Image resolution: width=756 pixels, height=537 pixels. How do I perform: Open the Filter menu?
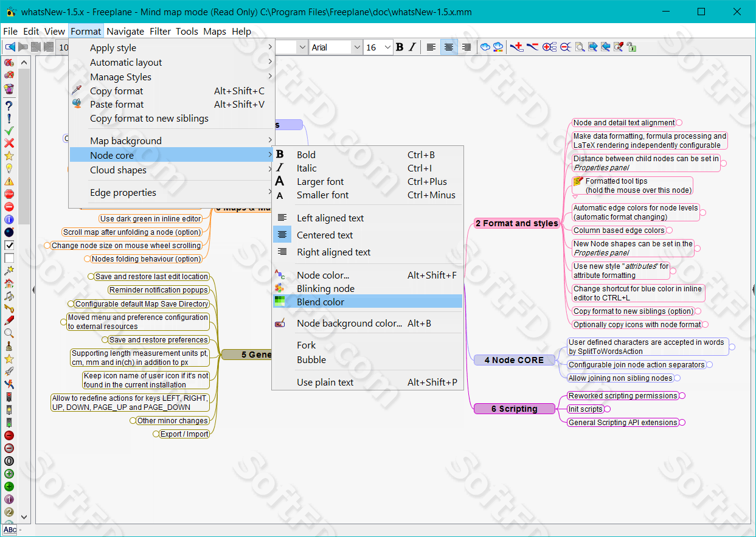(x=161, y=31)
